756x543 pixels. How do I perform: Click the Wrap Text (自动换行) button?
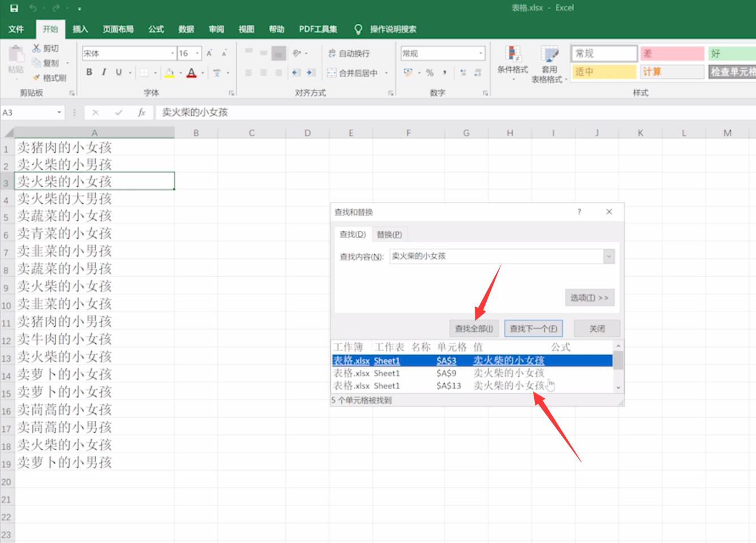[349, 53]
